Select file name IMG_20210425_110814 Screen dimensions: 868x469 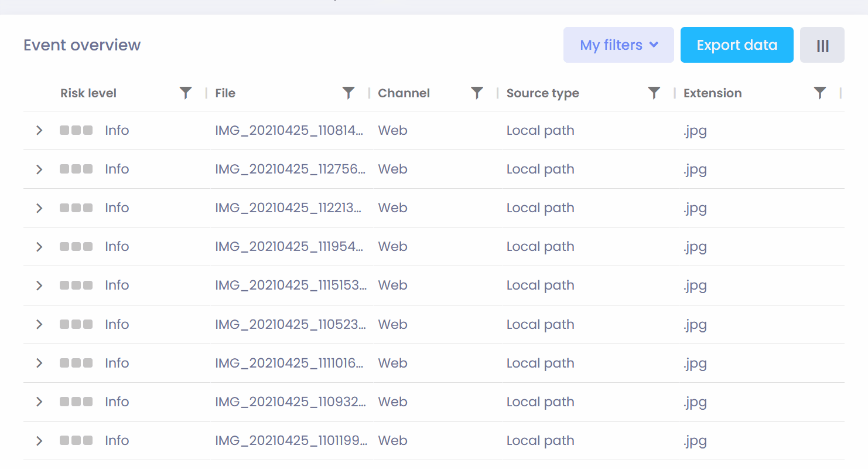(x=291, y=130)
